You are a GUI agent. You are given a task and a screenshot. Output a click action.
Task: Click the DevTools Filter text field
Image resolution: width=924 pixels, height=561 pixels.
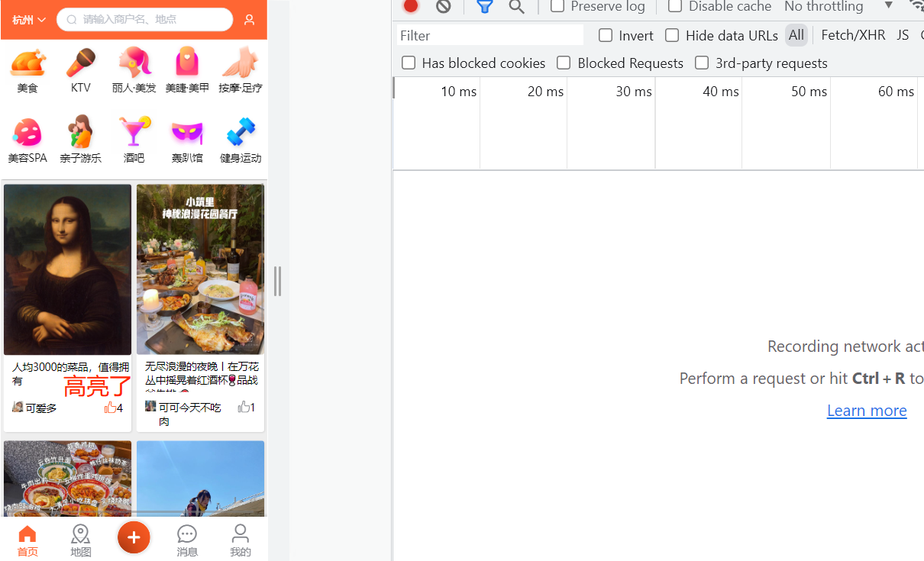coord(490,35)
